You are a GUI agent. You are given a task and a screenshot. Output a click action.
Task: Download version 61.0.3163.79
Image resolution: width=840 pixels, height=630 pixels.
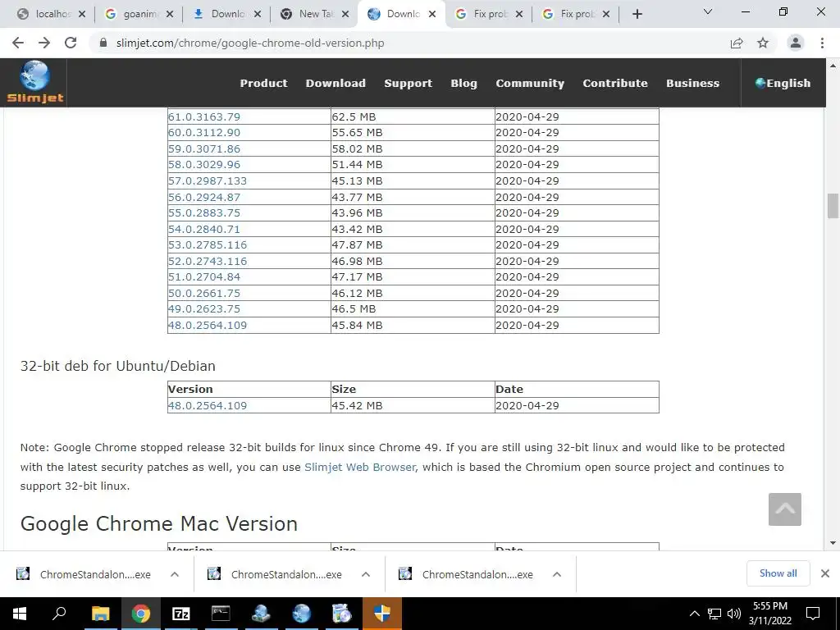click(x=204, y=116)
